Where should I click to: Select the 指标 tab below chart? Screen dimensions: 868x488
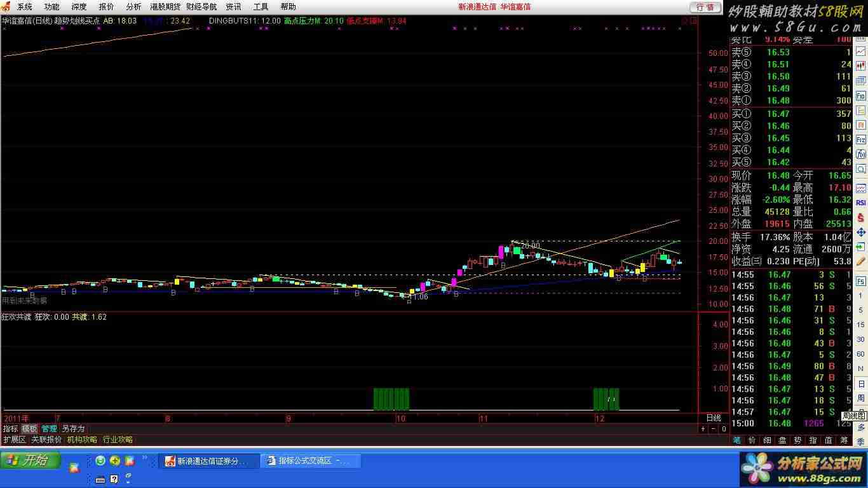(10, 429)
